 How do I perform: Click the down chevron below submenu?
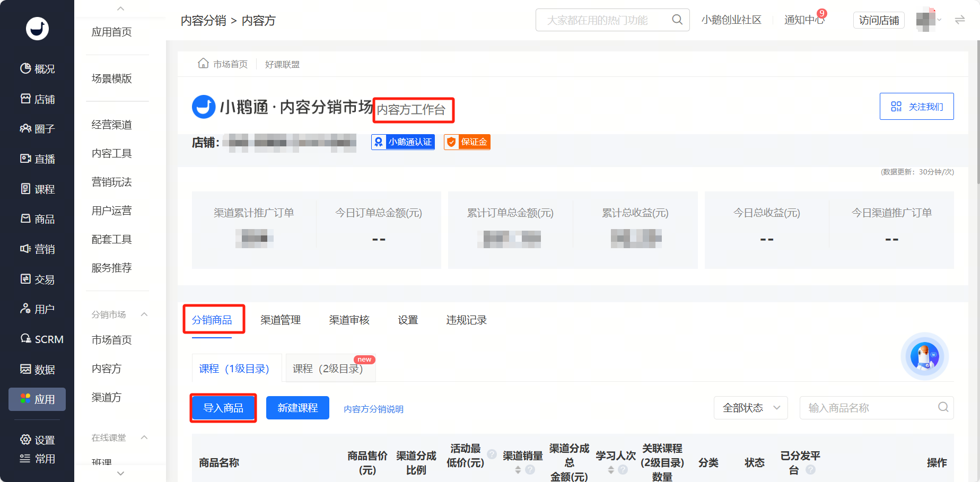click(x=120, y=474)
